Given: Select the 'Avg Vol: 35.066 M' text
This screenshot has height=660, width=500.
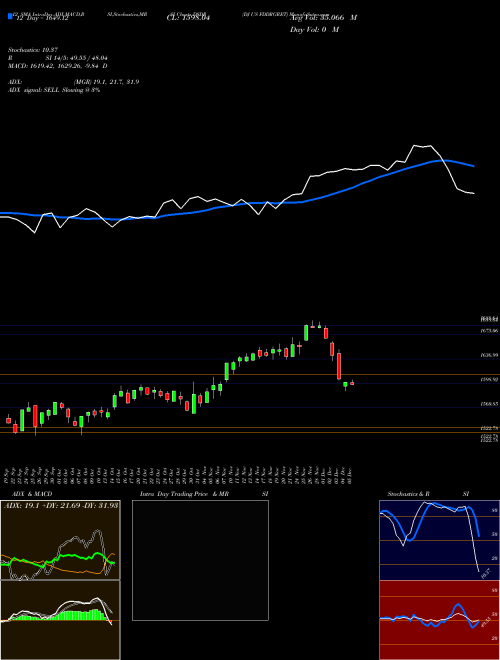Looking at the screenshot, I should tap(324, 17).
